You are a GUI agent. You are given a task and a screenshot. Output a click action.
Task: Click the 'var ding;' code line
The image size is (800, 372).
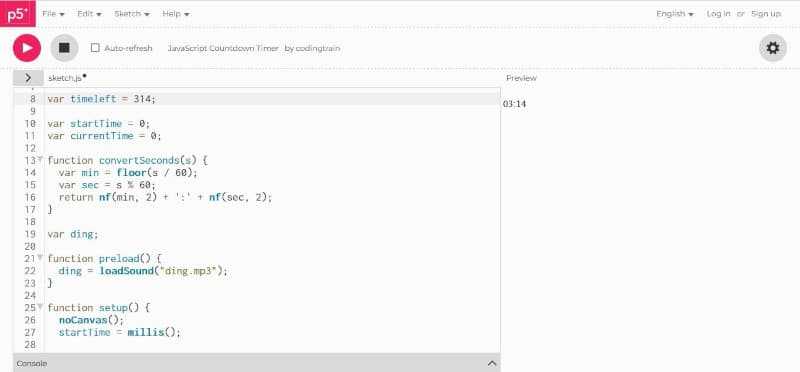pyautogui.click(x=72, y=234)
